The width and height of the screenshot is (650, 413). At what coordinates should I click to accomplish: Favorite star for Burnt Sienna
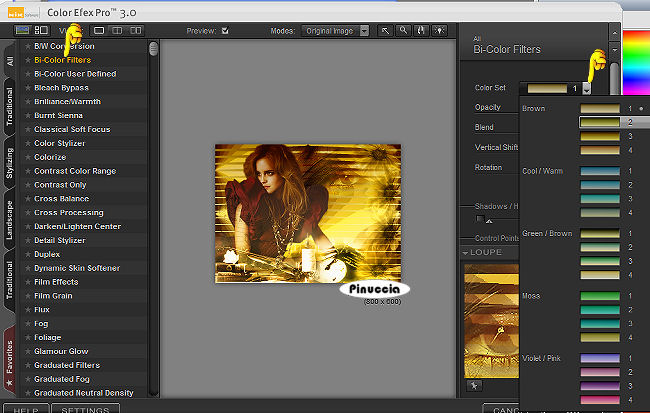coord(28,115)
